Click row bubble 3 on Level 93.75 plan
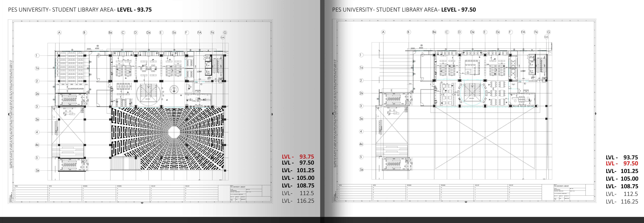Image resolution: width=644 pixels, height=223 pixels. (x=37, y=107)
